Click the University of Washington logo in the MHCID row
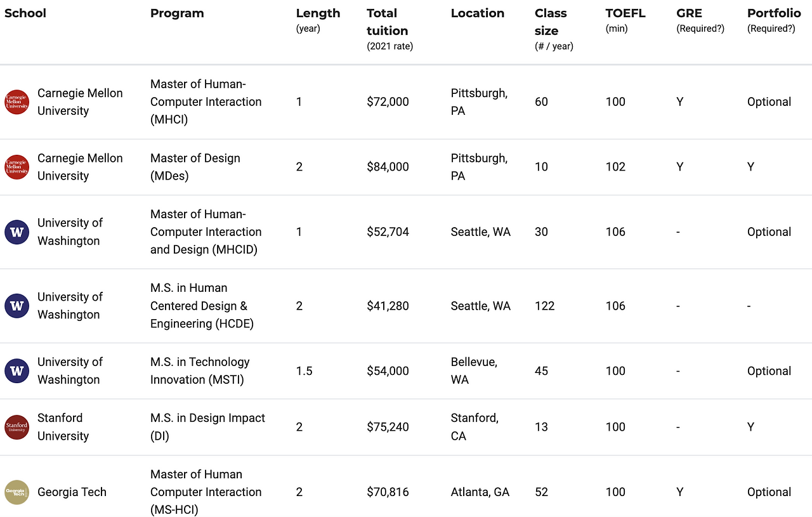This screenshot has height=517, width=812. click(17, 232)
